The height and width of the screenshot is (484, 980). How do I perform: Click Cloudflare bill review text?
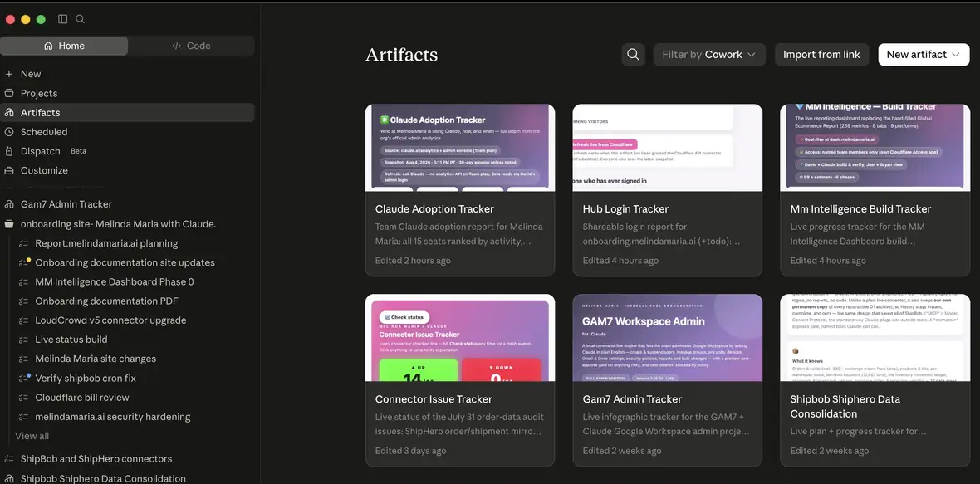[x=82, y=398]
